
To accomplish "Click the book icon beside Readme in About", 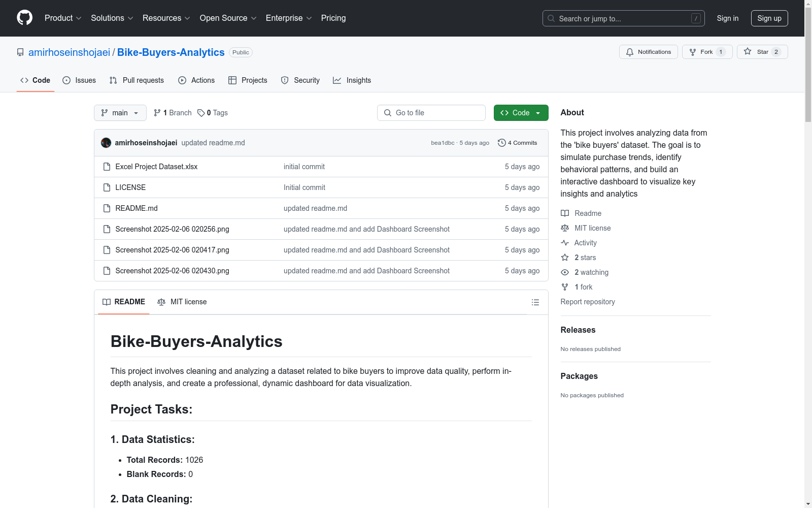I will tap(565, 213).
